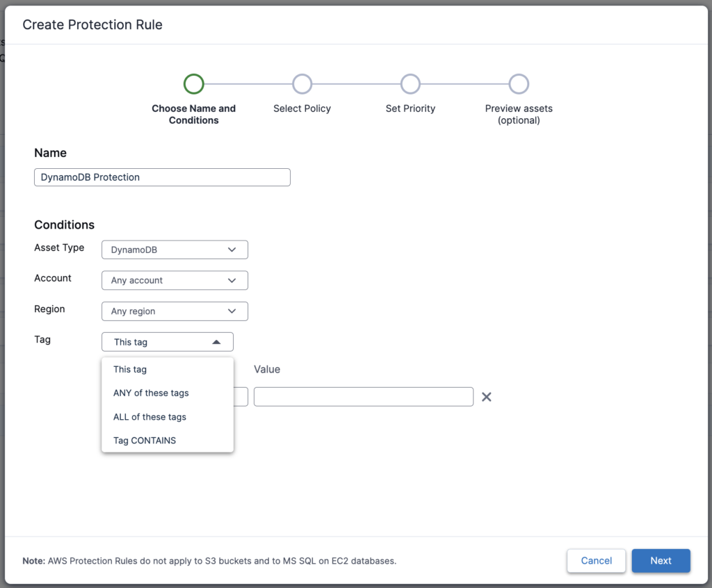Choose 'ANY of these tags' option
Viewport: 712px width, 588px height.
(168, 393)
